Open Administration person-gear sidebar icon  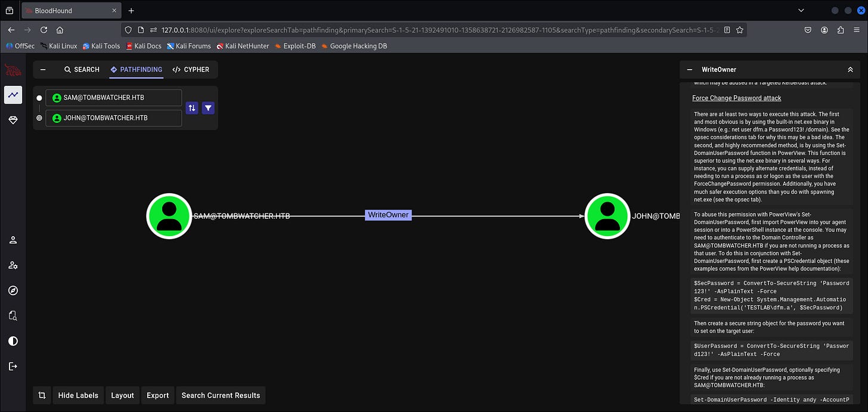13,265
